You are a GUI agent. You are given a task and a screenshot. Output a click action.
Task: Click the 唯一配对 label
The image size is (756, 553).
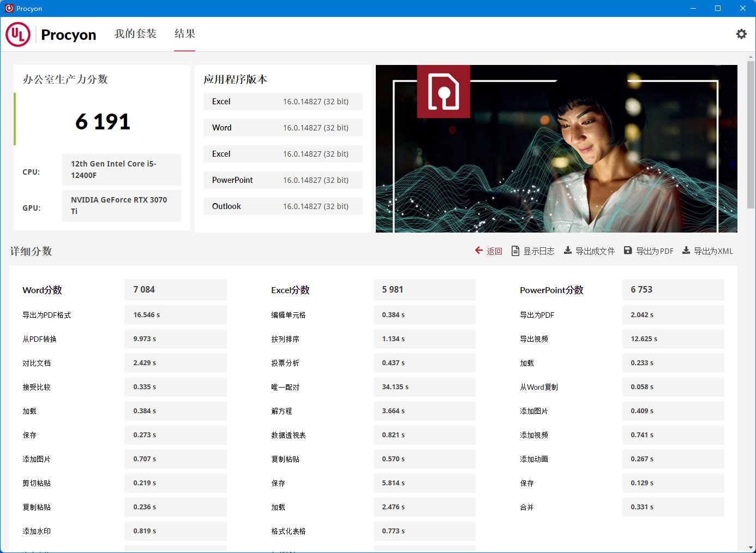pos(285,387)
